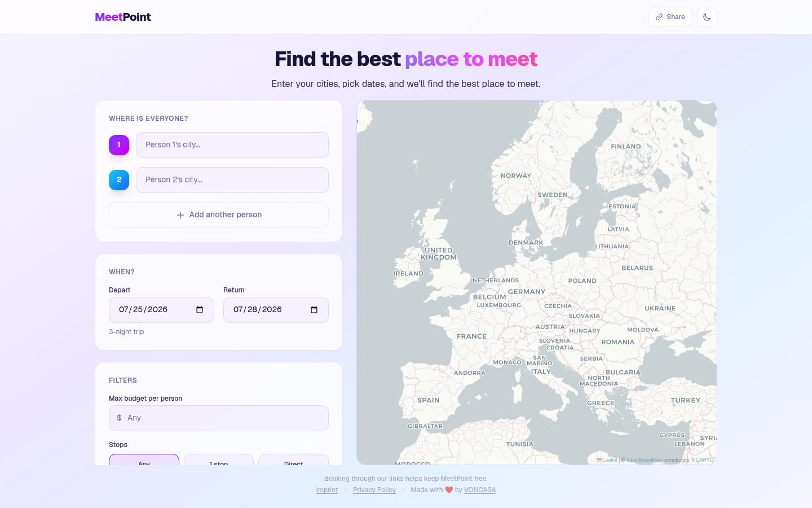Open the Imprint link
This screenshot has width=812, height=508.
click(x=327, y=490)
